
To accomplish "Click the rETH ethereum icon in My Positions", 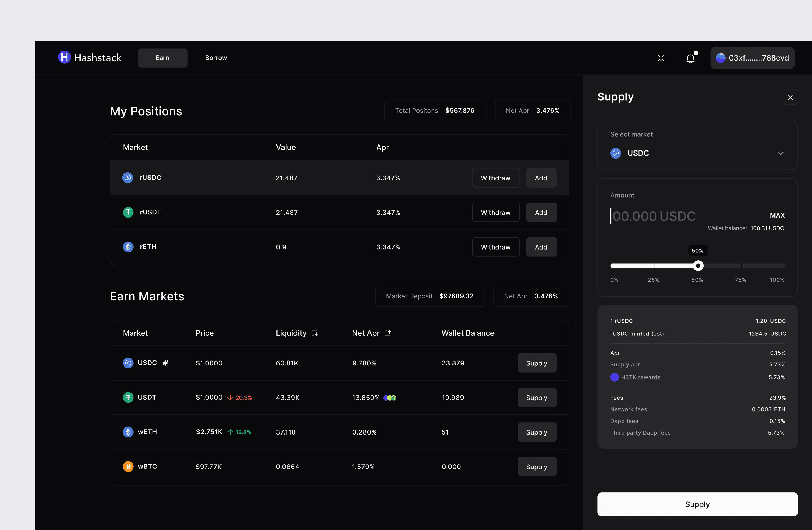I will pyautogui.click(x=128, y=247).
